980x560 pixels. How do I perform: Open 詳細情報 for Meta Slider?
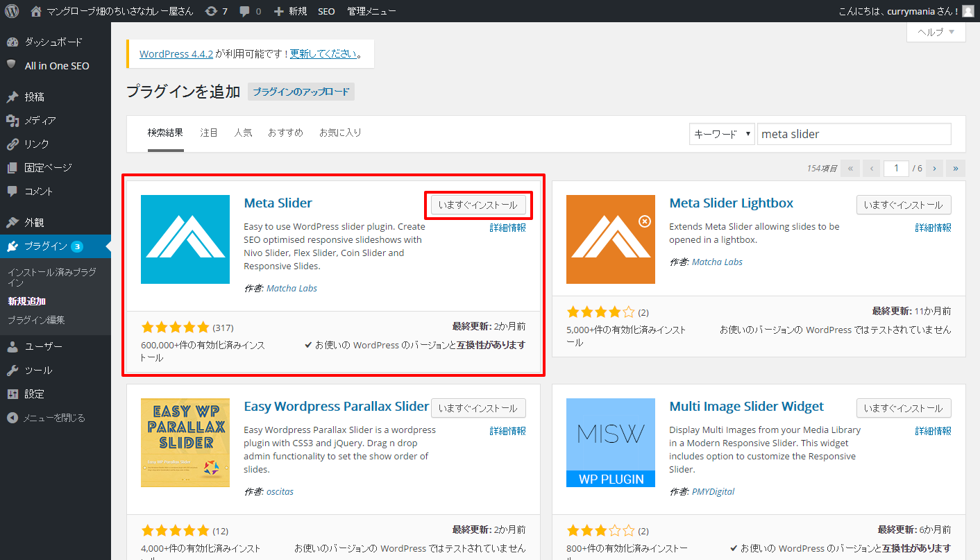[x=507, y=228]
